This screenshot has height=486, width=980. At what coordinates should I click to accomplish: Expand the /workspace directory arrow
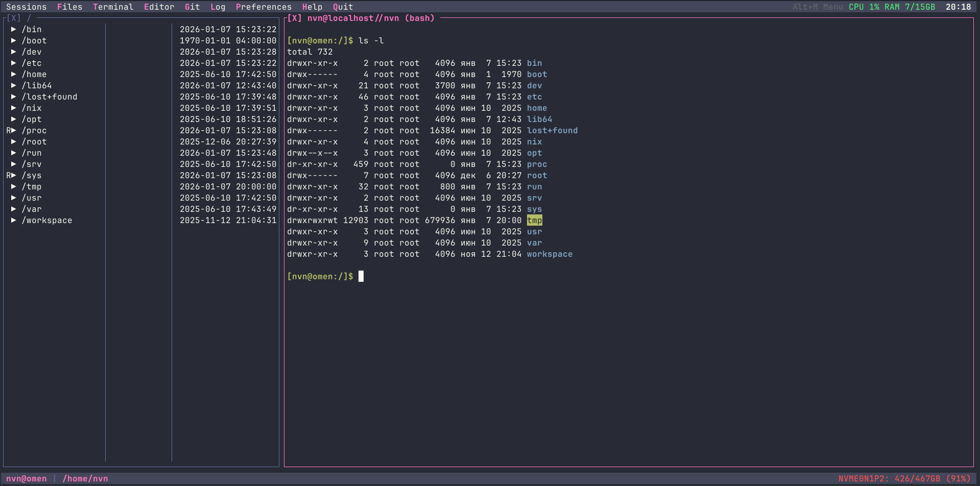14,220
